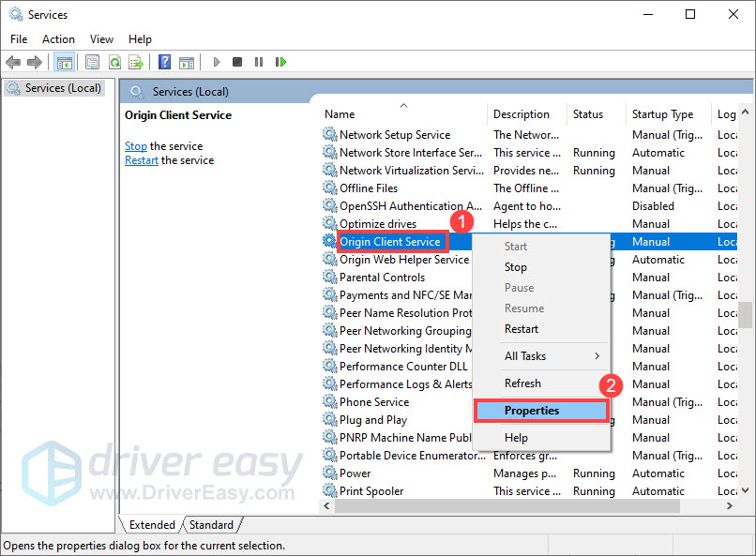The image size is (756, 556).
Task: Open Help via the blue question mark icon
Action: pos(164,62)
